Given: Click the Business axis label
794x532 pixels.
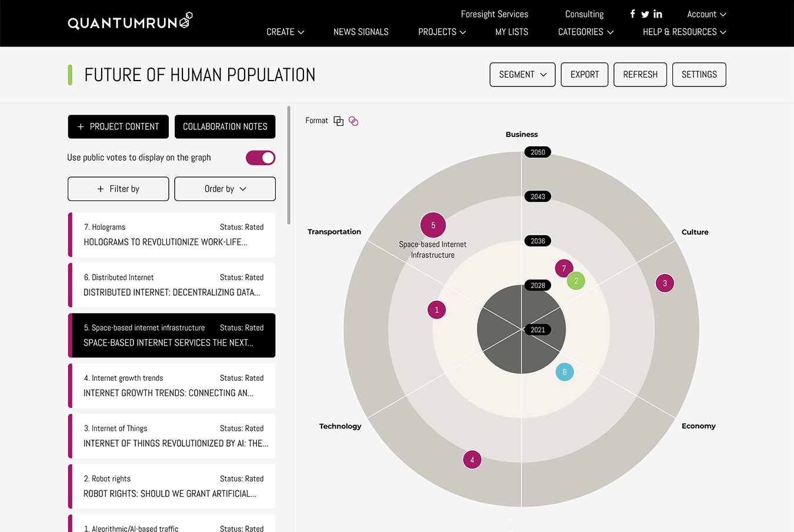Looking at the screenshot, I should click(522, 135).
